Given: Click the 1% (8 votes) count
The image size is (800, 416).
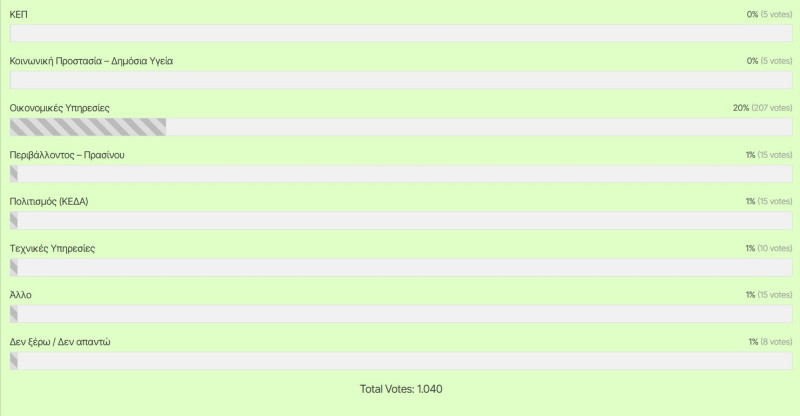Looking at the screenshot, I should [x=770, y=342].
